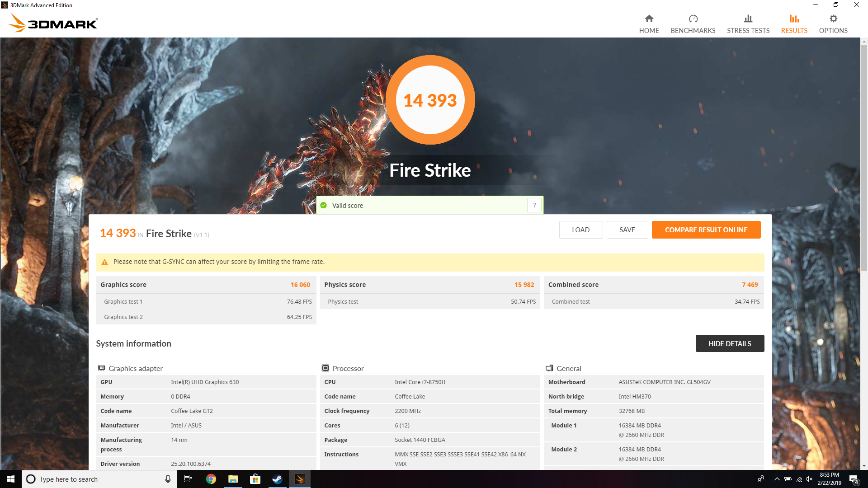The height and width of the screenshot is (488, 868).
Task: Click the General section icon
Action: click(x=550, y=368)
